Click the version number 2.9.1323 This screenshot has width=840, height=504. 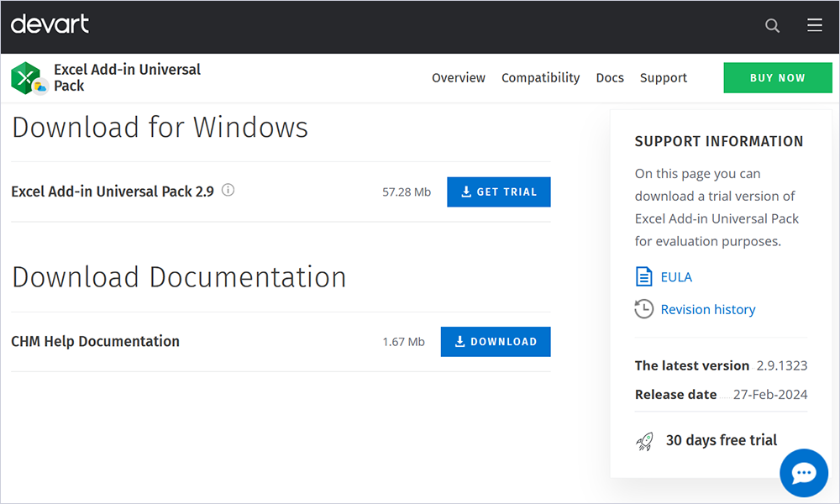[x=781, y=365]
